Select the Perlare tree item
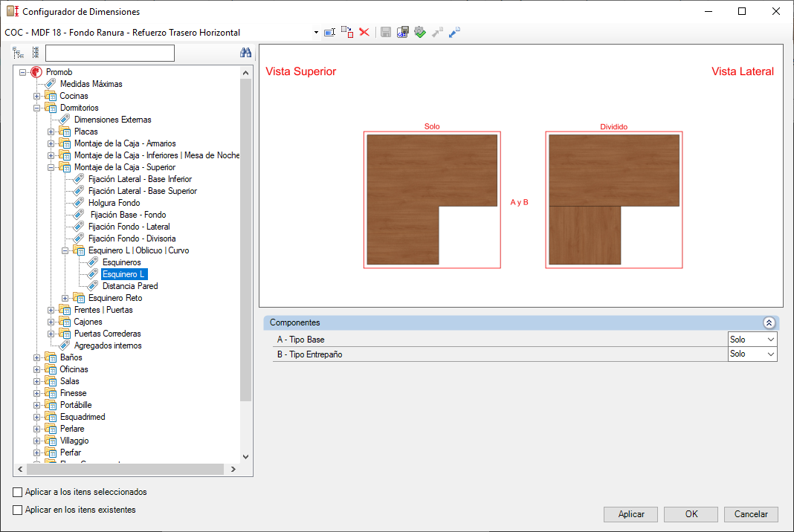 tap(72, 429)
